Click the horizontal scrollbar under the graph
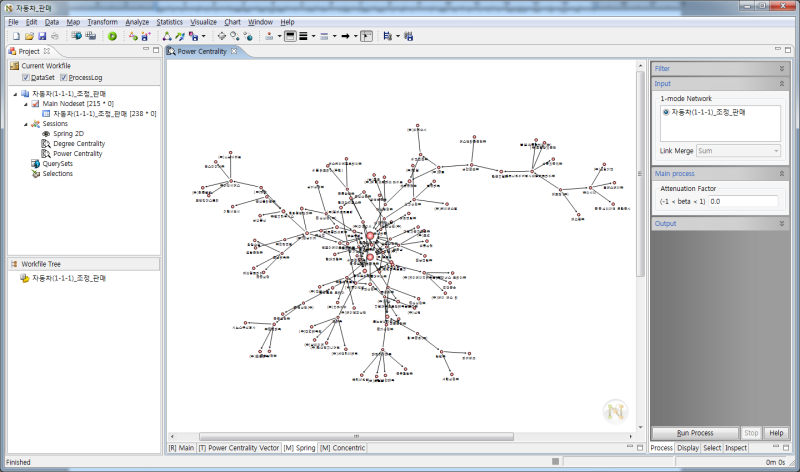Viewport: 800px width, 472px height. [356, 436]
